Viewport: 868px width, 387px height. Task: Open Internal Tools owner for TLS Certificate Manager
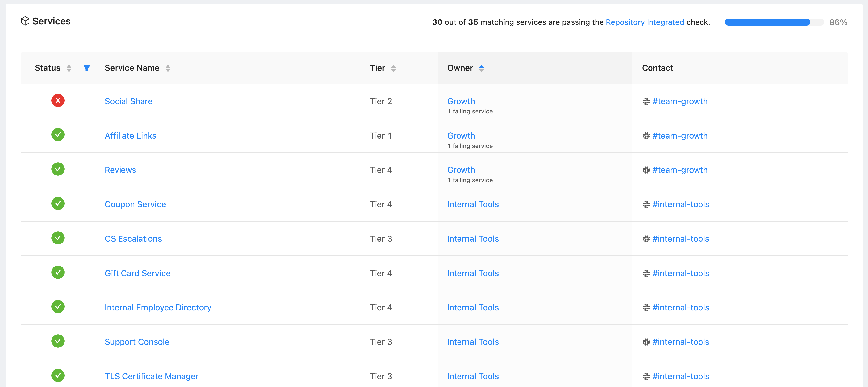pos(473,376)
